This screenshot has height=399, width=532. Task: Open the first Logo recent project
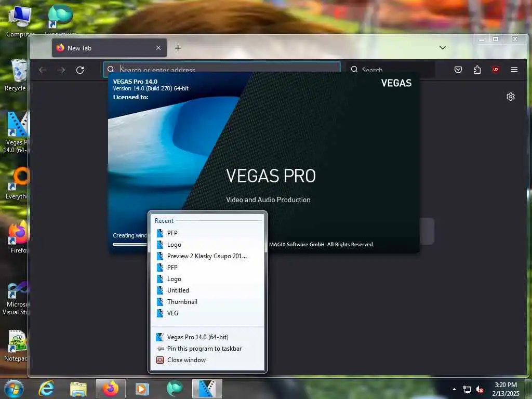207,245
